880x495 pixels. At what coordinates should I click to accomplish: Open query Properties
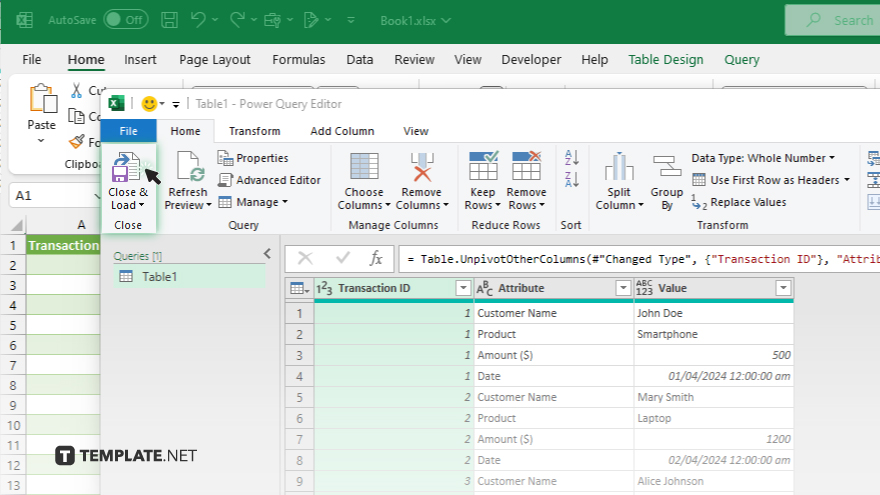(253, 158)
